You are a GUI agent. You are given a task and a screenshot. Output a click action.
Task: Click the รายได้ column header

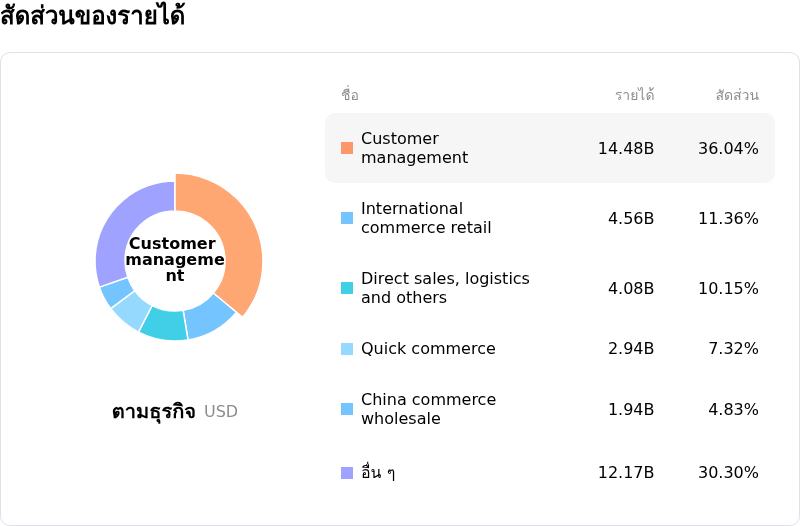click(635, 94)
